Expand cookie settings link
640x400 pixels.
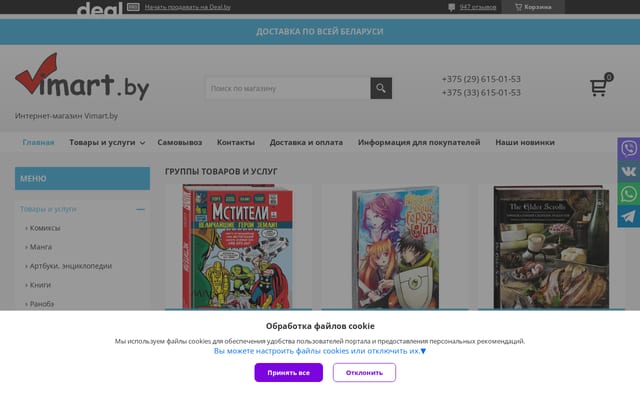320,351
